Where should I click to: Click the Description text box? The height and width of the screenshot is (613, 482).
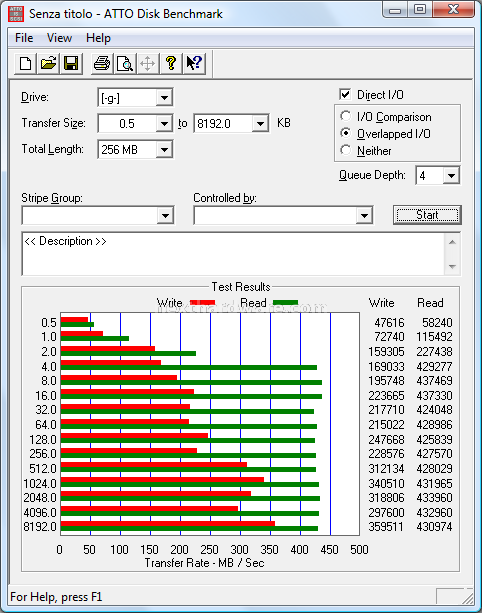point(233,254)
